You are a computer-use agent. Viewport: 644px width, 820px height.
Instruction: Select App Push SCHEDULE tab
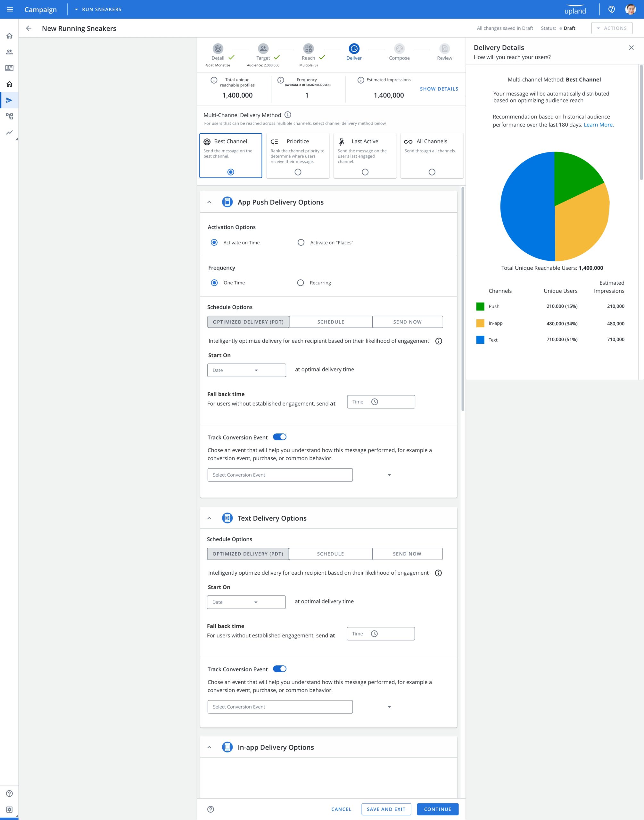(331, 322)
